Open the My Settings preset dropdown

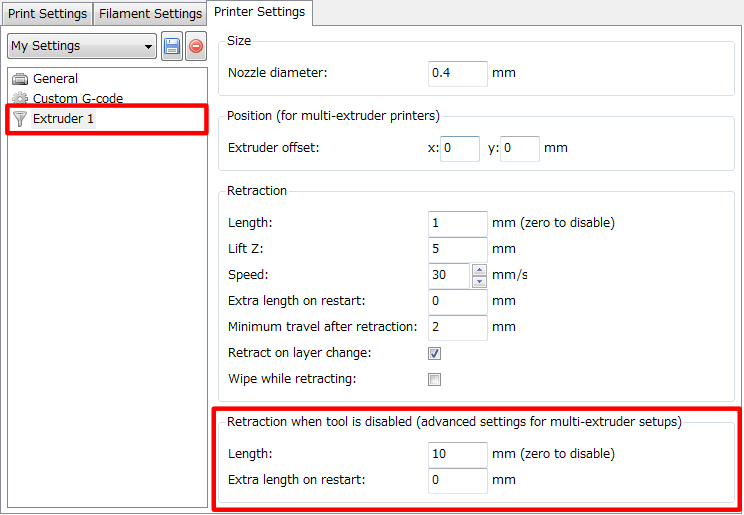click(x=82, y=46)
